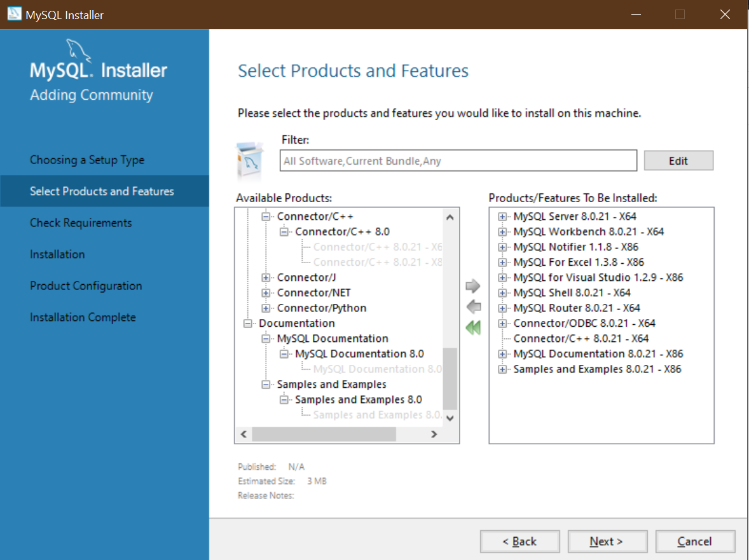Collapse the Samples and Examples 8.0 node
The height and width of the screenshot is (560, 749).
tap(284, 400)
